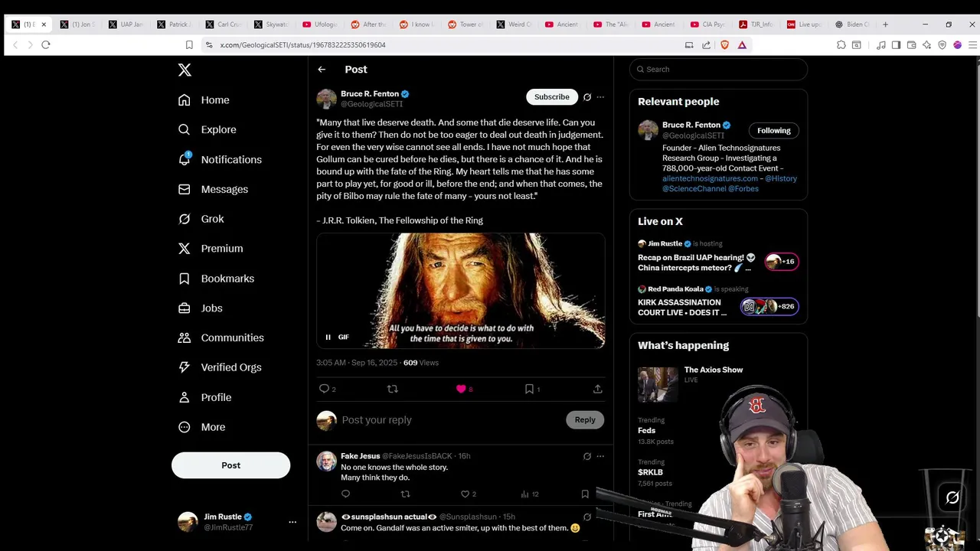Open a new browser tab

pyautogui.click(x=886, y=24)
